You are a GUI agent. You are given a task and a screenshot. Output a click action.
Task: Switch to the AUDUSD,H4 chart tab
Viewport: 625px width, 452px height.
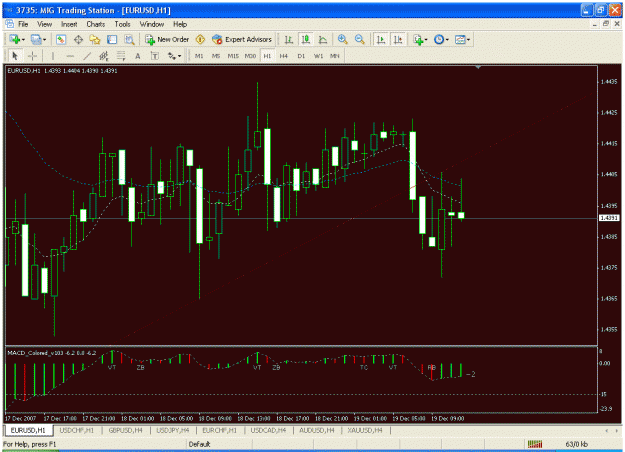(x=316, y=430)
